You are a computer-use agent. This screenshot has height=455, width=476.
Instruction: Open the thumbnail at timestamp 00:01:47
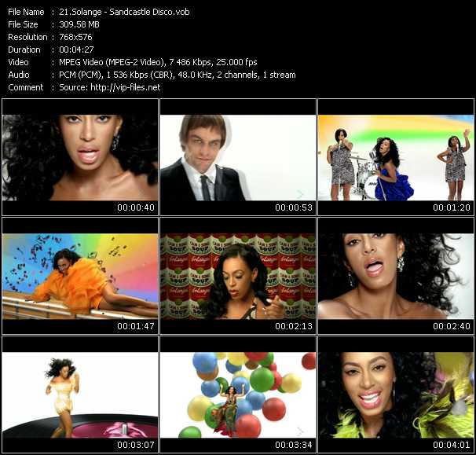(x=80, y=276)
